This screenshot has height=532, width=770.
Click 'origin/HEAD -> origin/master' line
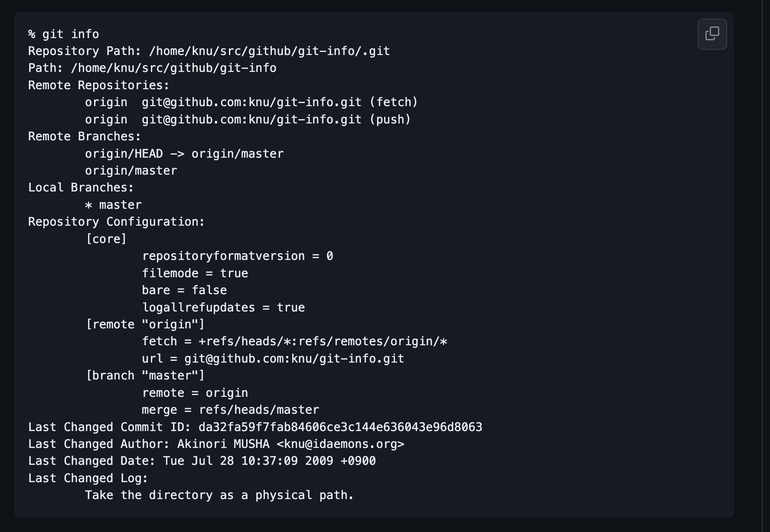[184, 154]
